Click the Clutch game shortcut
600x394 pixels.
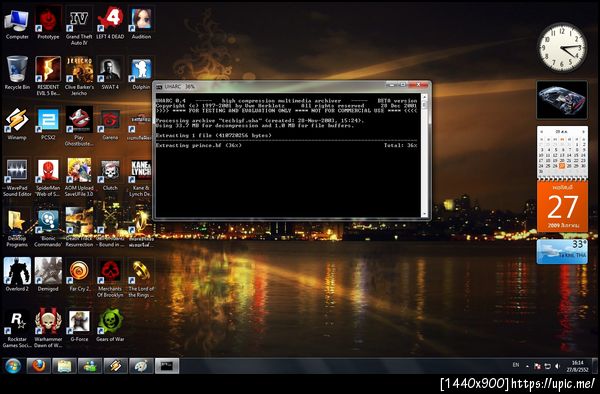[x=110, y=174]
